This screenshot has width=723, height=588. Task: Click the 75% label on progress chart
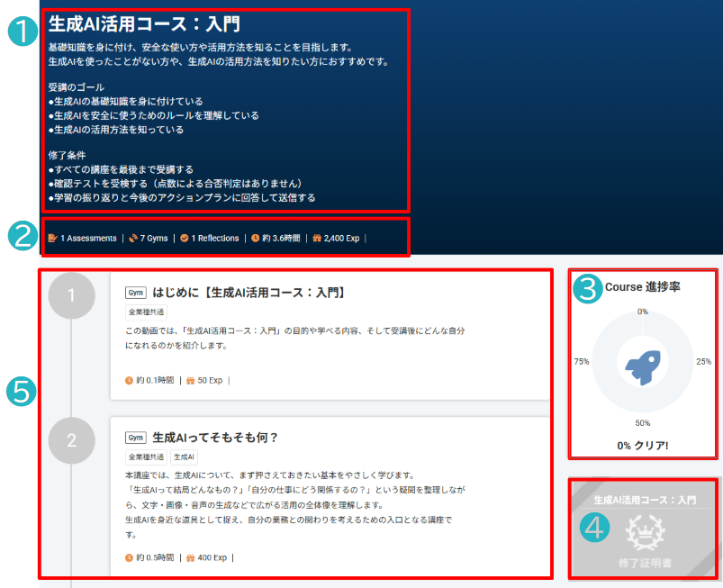click(x=582, y=362)
